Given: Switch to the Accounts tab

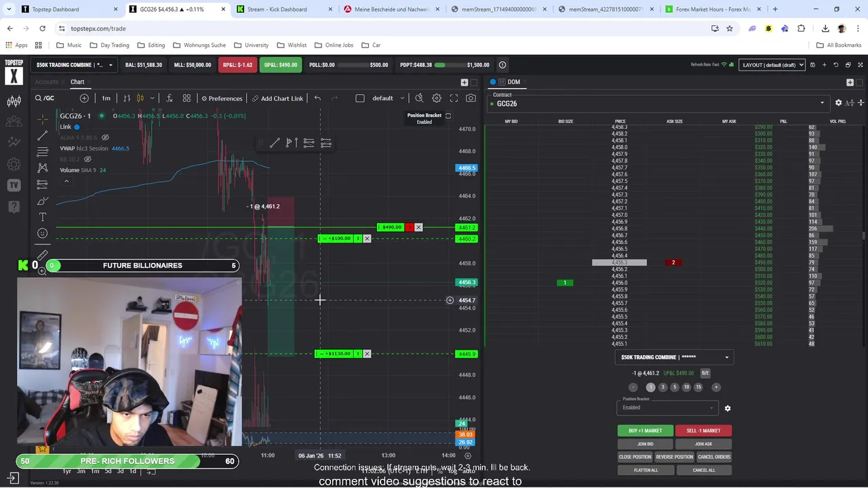Looking at the screenshot, I should pos(47,82).
